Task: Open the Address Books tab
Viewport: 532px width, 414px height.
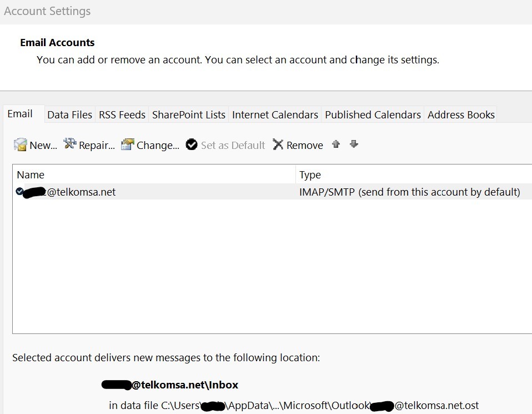Action: tap(461, 115)
